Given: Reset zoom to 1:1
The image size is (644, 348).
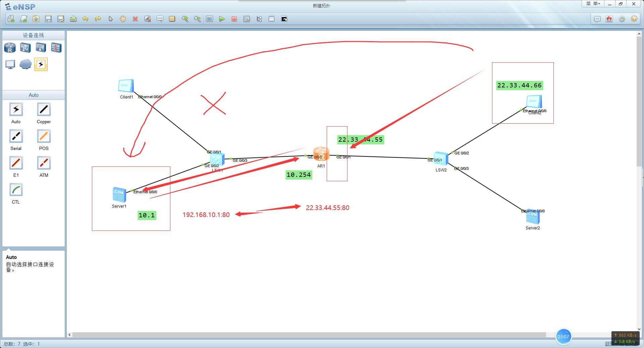Looking at the screenshot, I should [210, 19].
